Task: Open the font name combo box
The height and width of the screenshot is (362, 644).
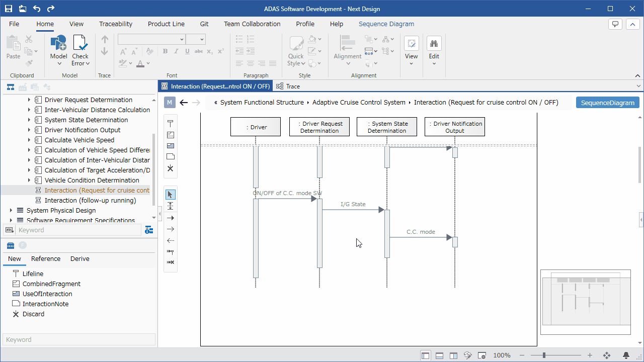Action: pos(151,39)
